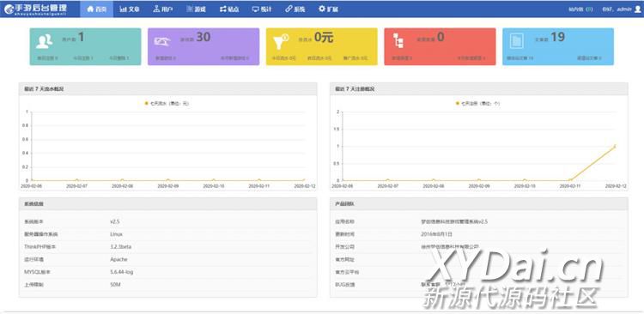Click the ThinkPHP version 3.2.3beta
The image size is (644, 314).
121,247
